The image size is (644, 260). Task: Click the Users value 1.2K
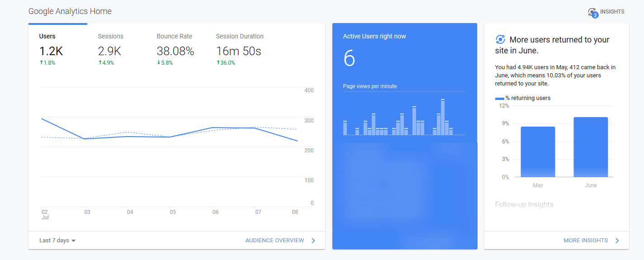[51, 52]
